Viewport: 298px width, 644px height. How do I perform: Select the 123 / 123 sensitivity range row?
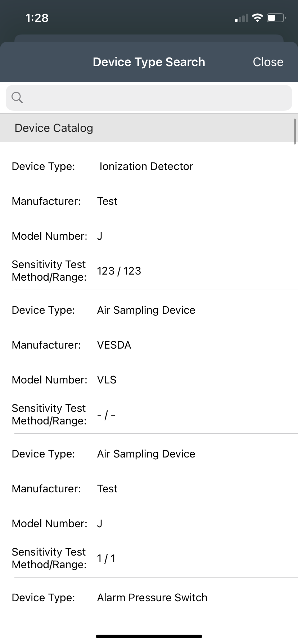pos(119,271)
